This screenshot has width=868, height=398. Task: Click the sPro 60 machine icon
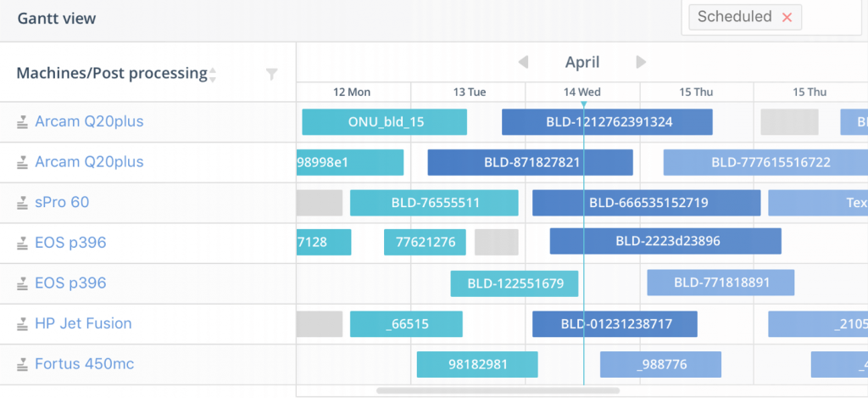(22, 203)
